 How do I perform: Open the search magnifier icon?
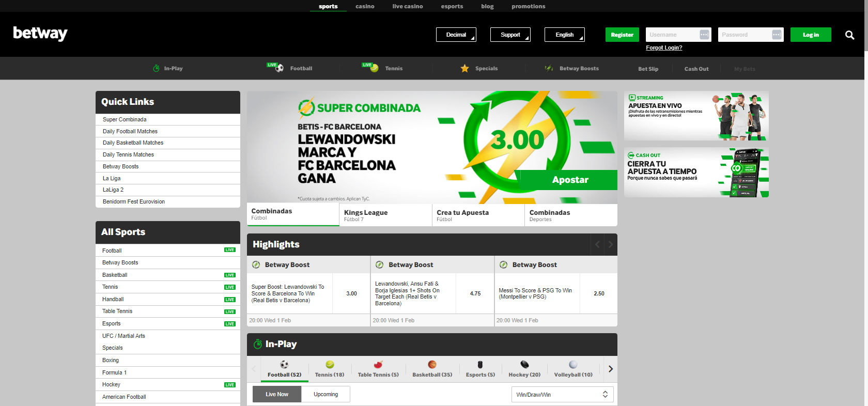tap(849, 35)
